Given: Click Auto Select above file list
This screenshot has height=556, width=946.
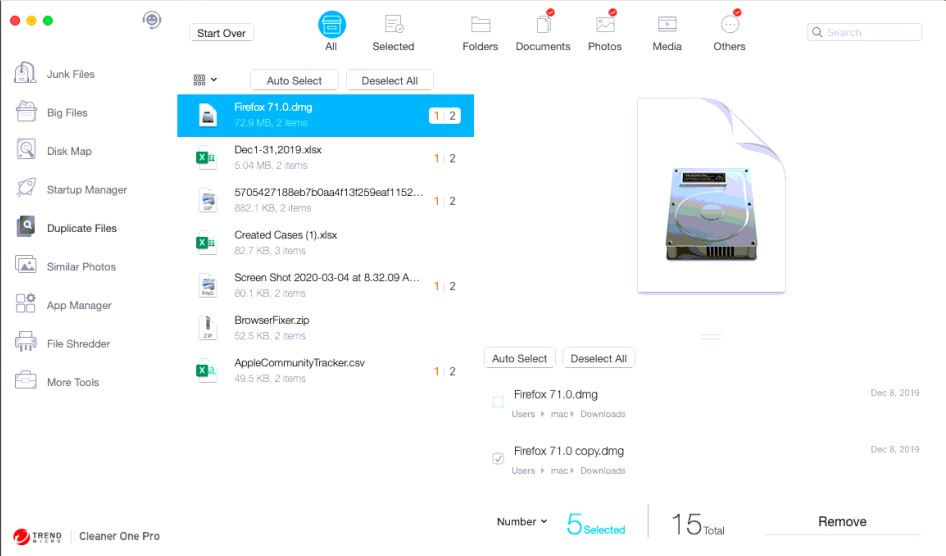Looking at the screenshot, I should tap(294, 80).
